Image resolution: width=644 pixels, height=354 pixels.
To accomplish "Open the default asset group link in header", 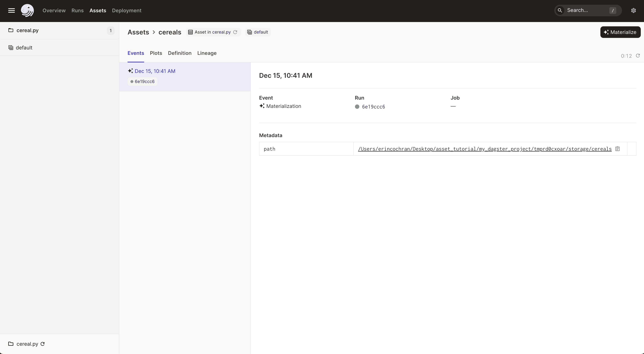I will coord(261,32).
